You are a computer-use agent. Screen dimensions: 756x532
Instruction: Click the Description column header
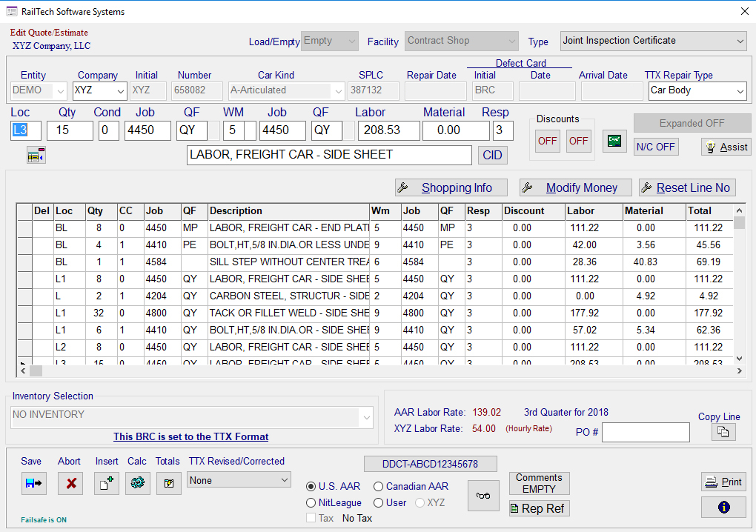(x=289, y=211)
